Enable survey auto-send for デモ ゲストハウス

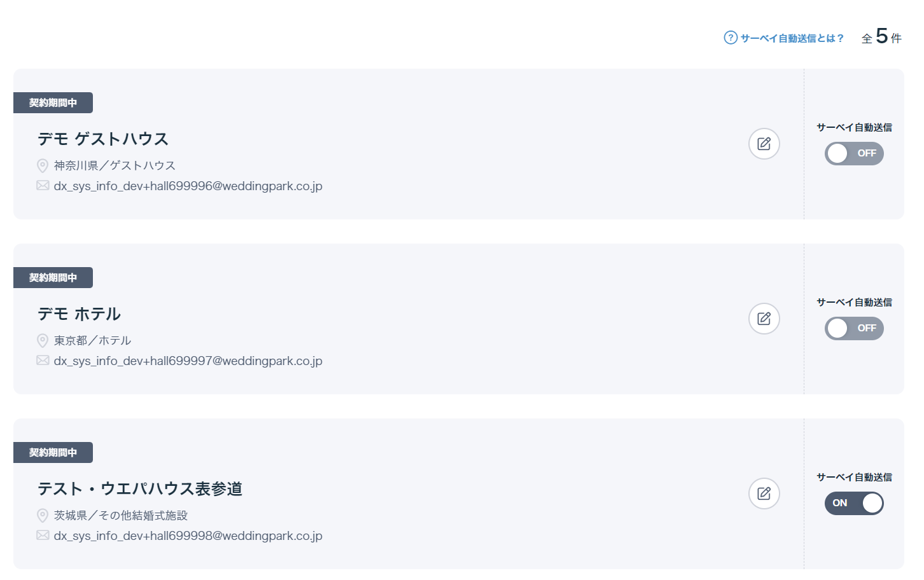point(854,153)
